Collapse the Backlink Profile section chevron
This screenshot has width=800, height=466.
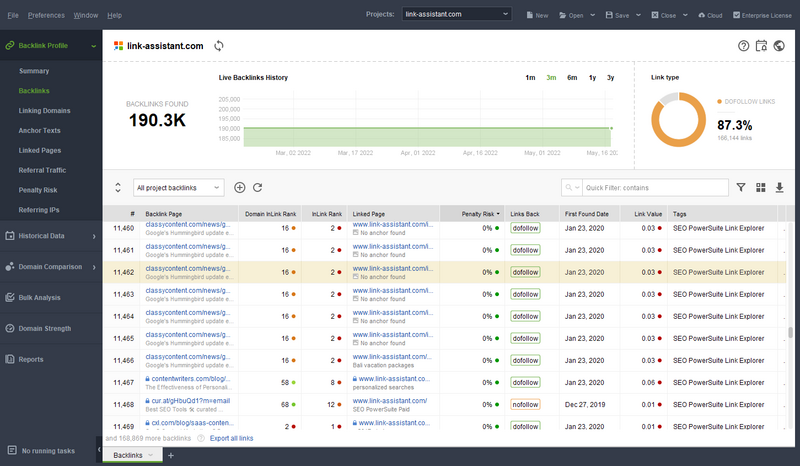click(94, 46)
